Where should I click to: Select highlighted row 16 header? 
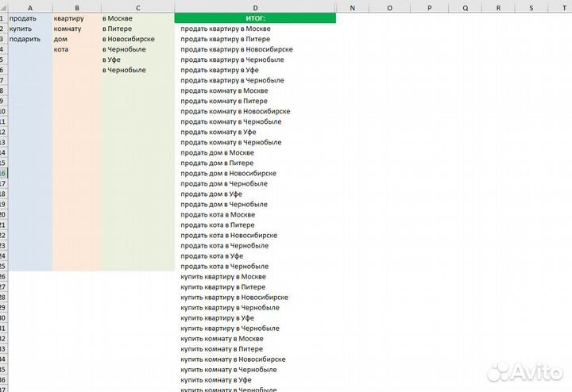click(4, 173)
